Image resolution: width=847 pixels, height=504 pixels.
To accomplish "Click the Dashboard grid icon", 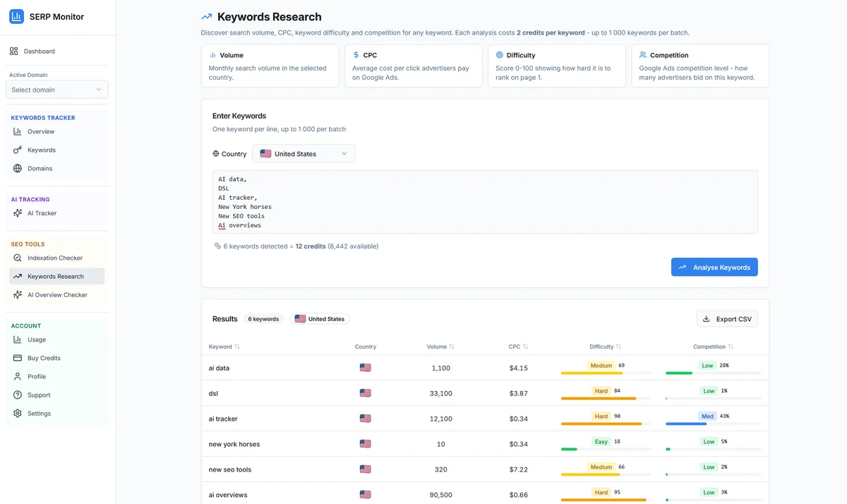I will (14, 52).
